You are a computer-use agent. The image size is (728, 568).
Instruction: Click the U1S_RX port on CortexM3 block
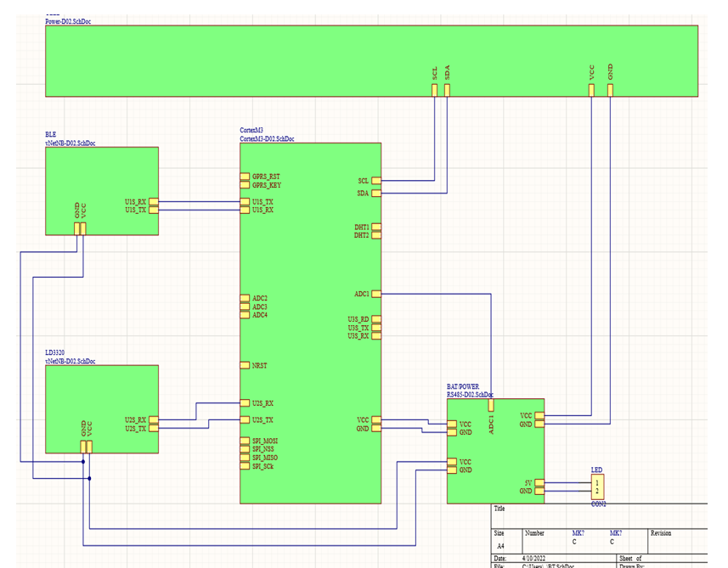(x=245, y=210)
